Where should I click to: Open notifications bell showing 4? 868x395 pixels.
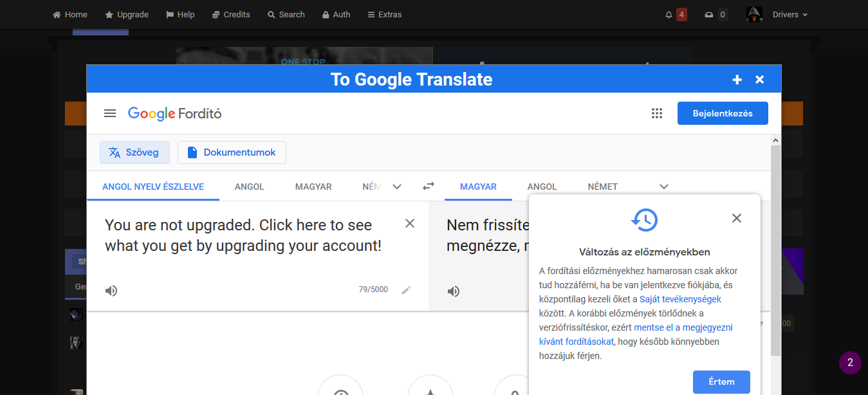(x=676, y=14)
